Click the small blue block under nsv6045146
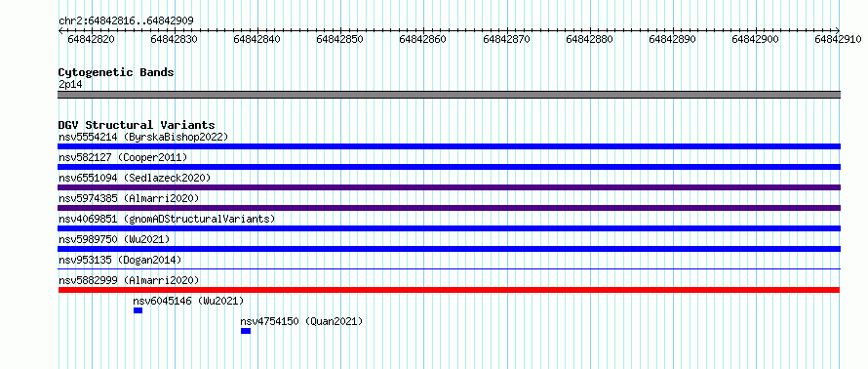The height and width of the screenshot is (369, 868). coord(138,310)
